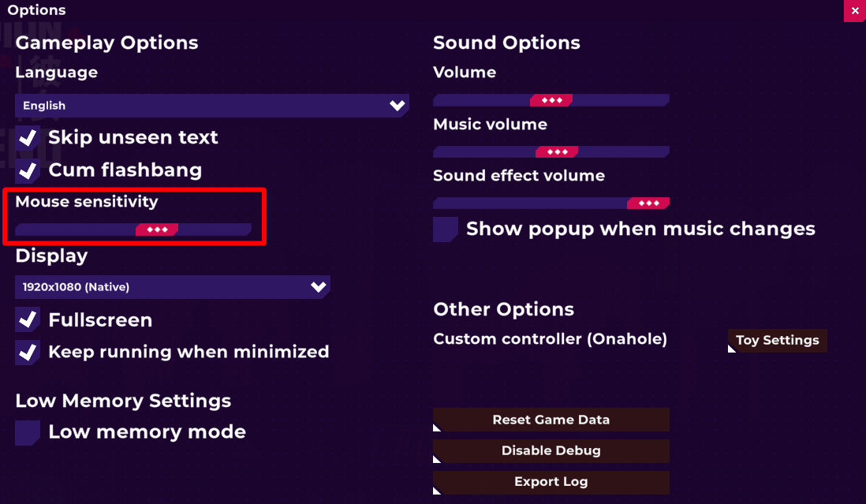The width and height of the screenshot is (866, 504).
Task: Close the Options window with X
Action: (x=855, y=11)
